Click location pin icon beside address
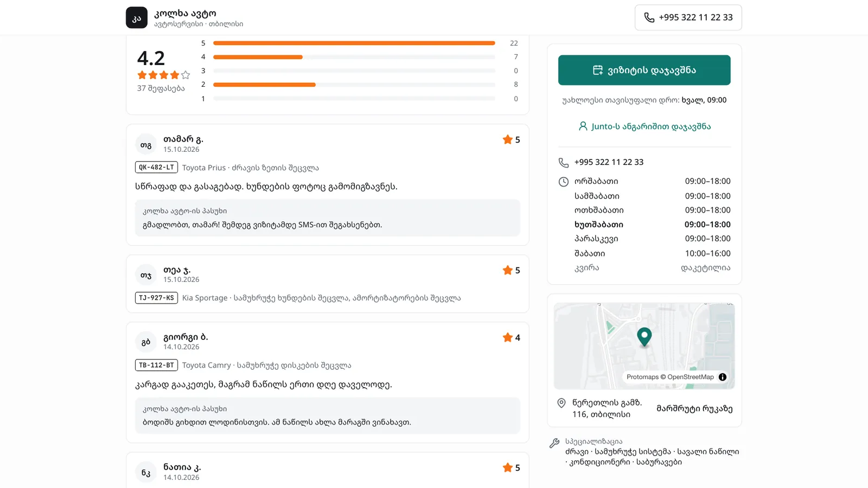 (x=561, y=403)
